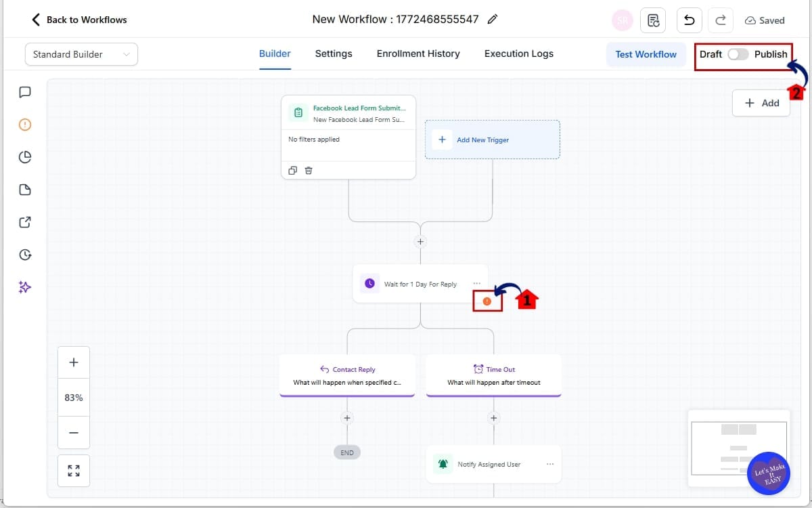812x508 pixels.
Task: Open the Standard Builder dropdown
Action: 81,54
